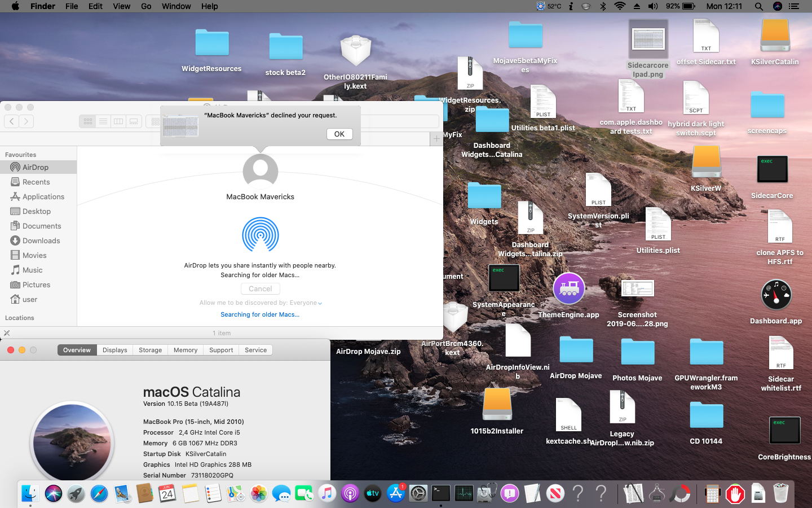Select Sidecarcore Ipad.png thumbnail on desktop

click(x=648, y=40)
